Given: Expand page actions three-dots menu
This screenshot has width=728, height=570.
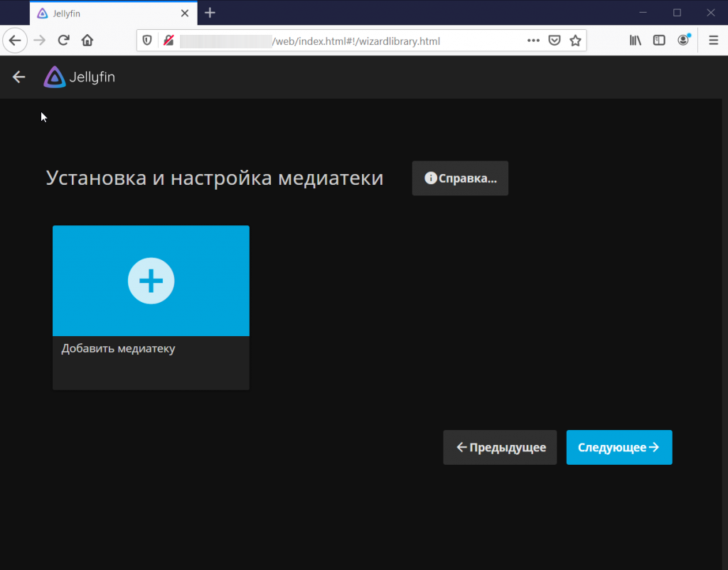Looking at the screenshot, I should (533, 41).
